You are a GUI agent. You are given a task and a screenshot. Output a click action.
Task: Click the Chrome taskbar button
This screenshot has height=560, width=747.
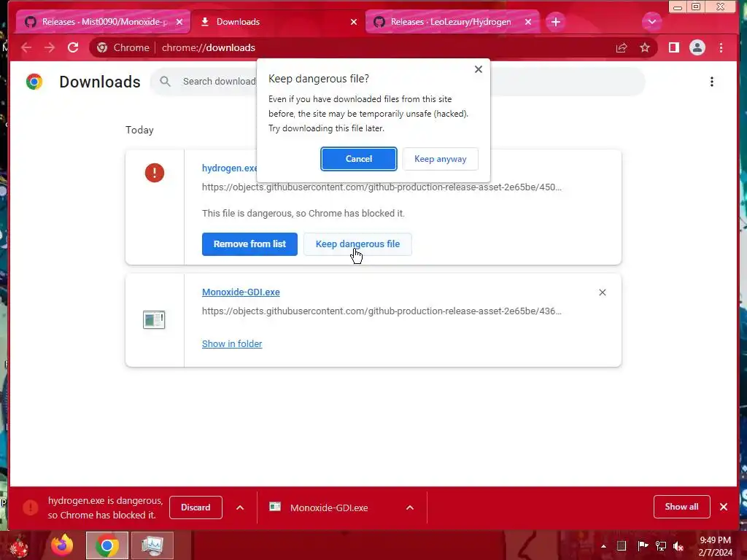click(x=107, y=545)
